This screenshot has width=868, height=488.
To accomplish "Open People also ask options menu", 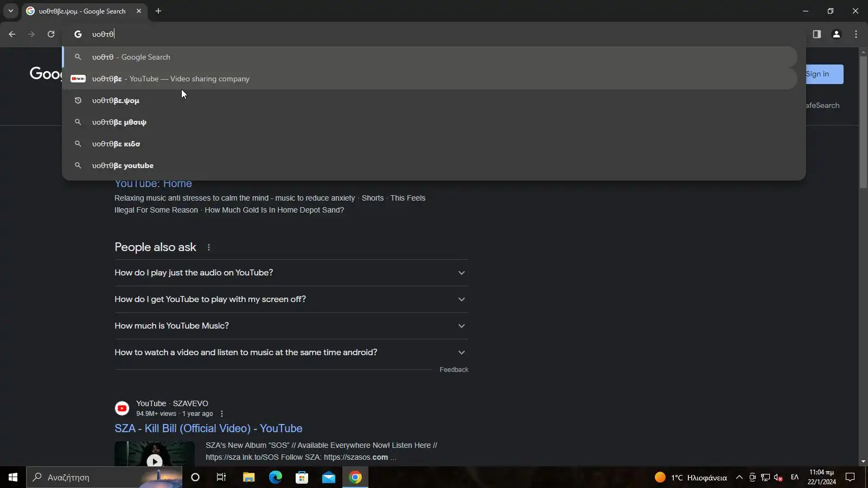I will coord(209,247).
